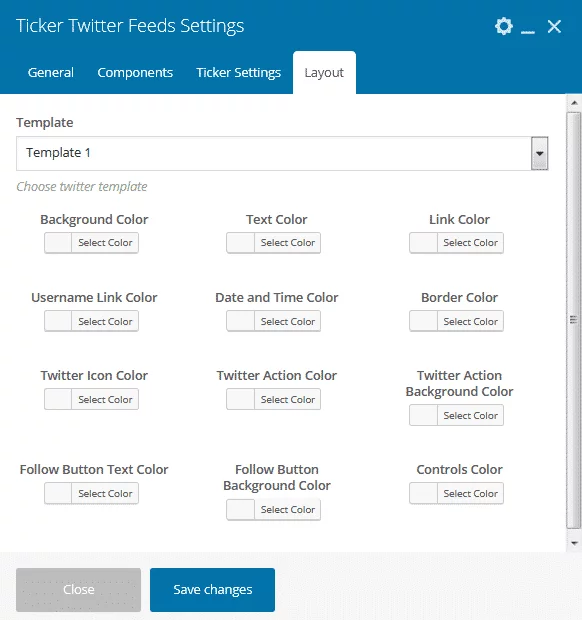
Task: Click Select Color for Follow Button Text Color
Action: (105, 493)
